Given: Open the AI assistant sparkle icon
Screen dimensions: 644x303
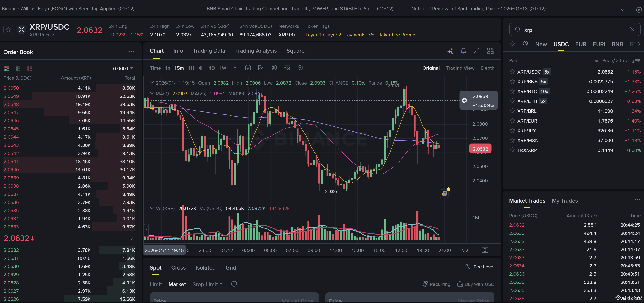Looking at the screenshot, I should point(451,51).
